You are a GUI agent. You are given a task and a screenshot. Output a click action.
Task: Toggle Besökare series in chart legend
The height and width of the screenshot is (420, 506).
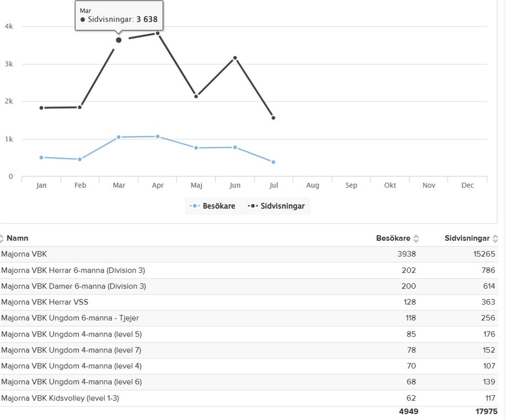213,206
